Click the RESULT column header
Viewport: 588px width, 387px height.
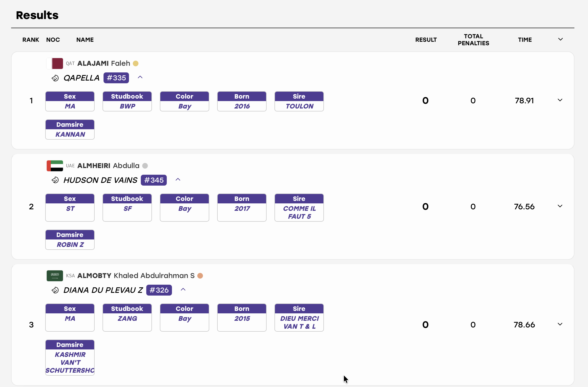[426, 40]
